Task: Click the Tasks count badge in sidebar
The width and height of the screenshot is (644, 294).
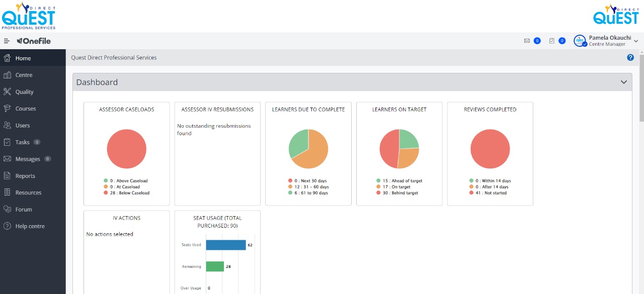Action: pos(37,142)
